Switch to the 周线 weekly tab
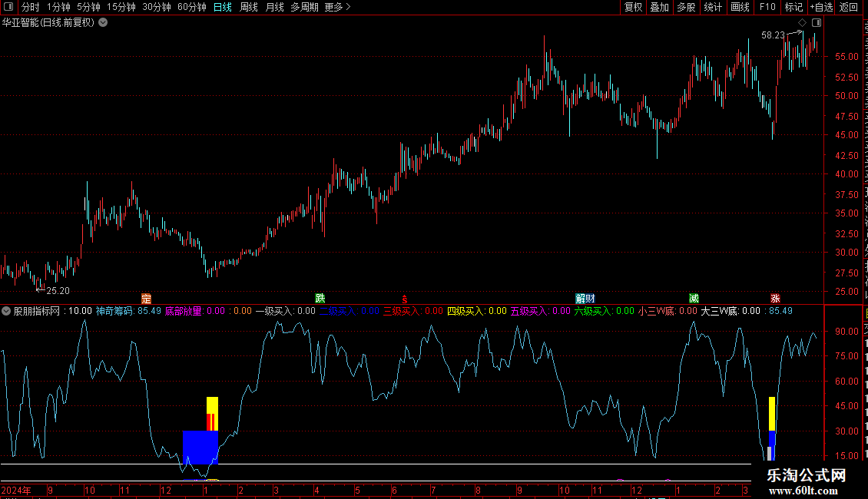Image resolution: width=868 pixels, height=499 pixels. [x=249, y=7]
